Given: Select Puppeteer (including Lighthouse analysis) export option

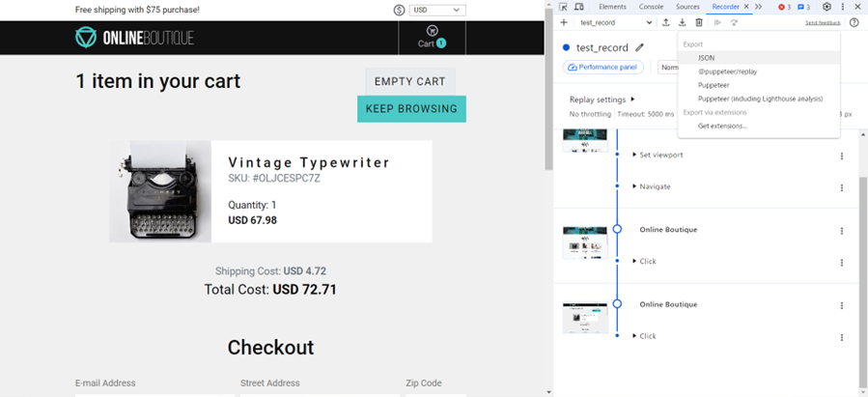Looking at the screenshot, I should [x=760, y=99].
